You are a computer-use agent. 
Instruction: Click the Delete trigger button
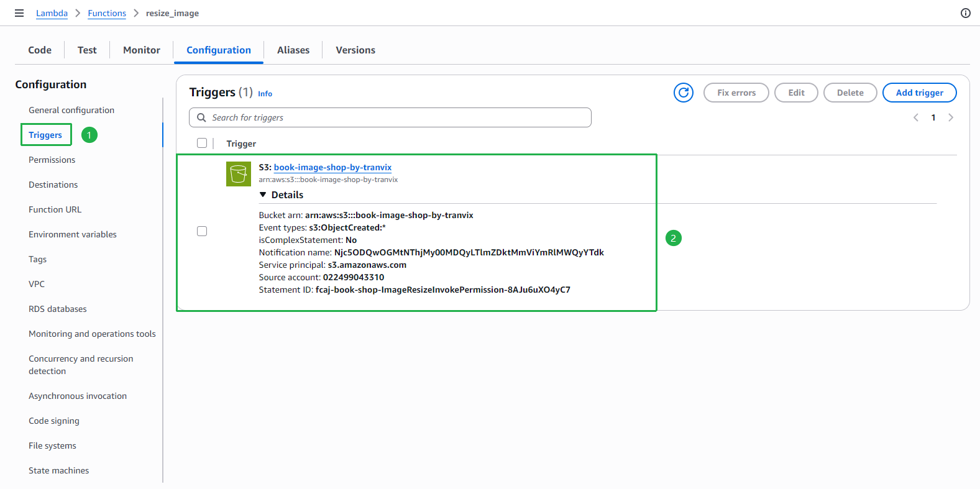click(x=850, y=93)
